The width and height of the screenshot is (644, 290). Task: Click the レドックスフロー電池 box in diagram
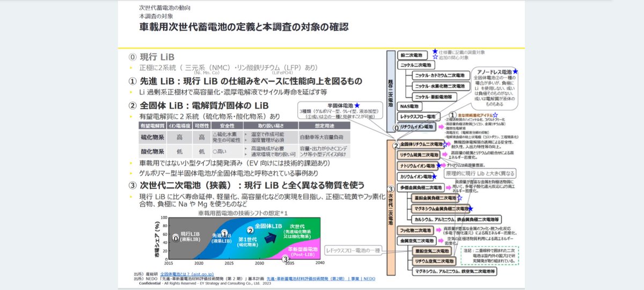click(x=419, y=117)
